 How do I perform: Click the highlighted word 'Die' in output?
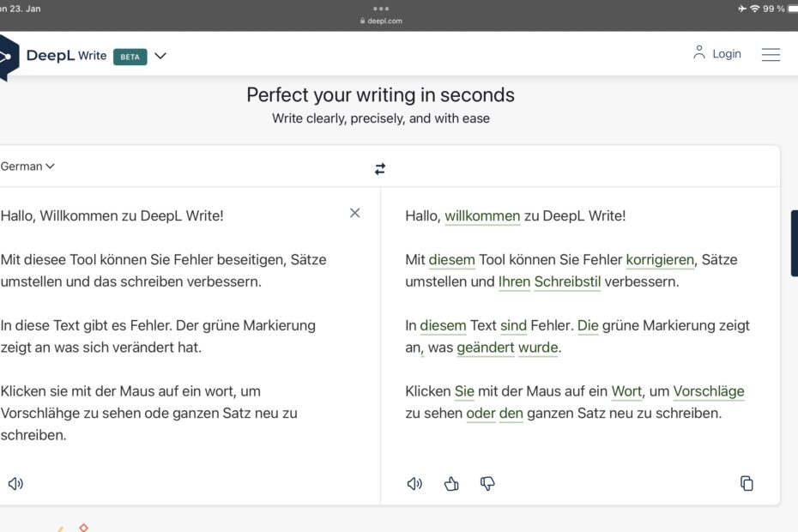click(x=588, y=325)
